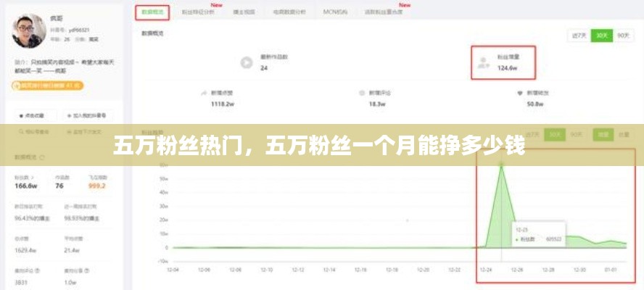Select the top 90天 range option
Viewport: 644px width, 290px height.
[622, 35]
